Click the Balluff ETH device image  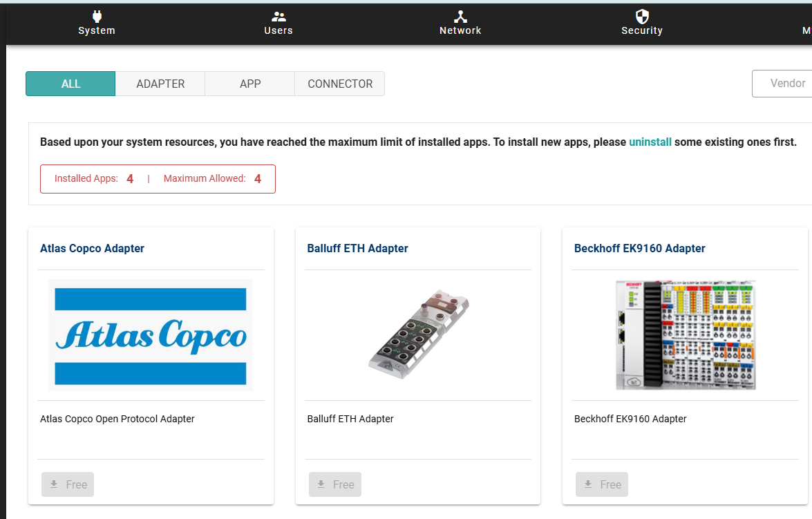[418, 335]
